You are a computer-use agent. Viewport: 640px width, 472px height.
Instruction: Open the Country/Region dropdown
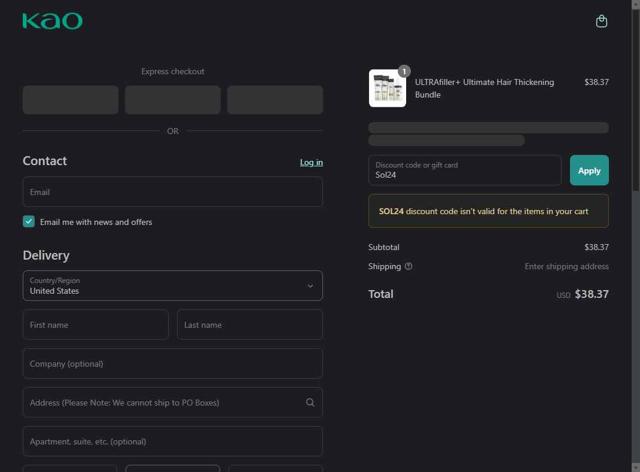click(x=173, y=285)
